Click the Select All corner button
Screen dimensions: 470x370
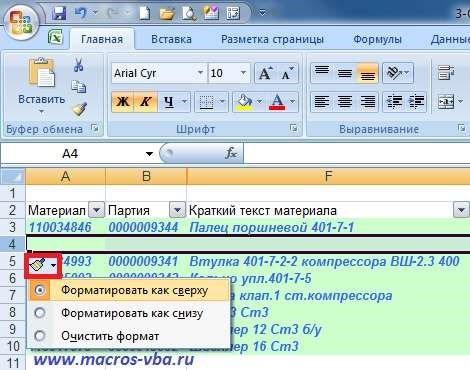coord(13,176)
